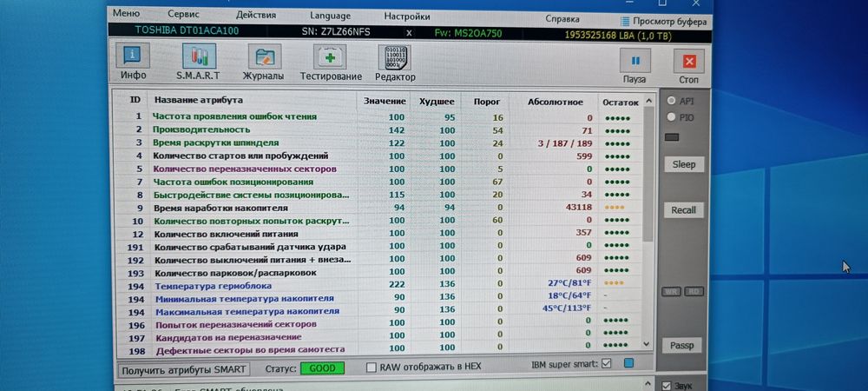Click the Просмотр буфера list icon

click(625, 22)
